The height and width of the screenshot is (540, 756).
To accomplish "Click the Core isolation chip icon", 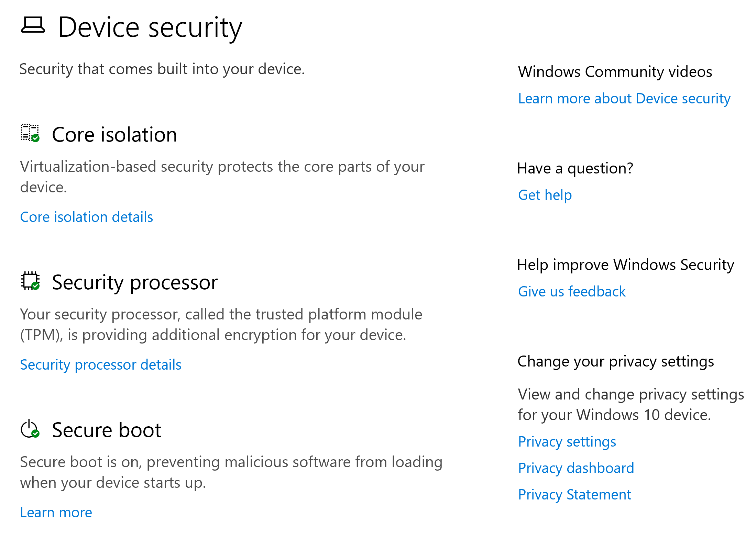I will pos(30,133).
